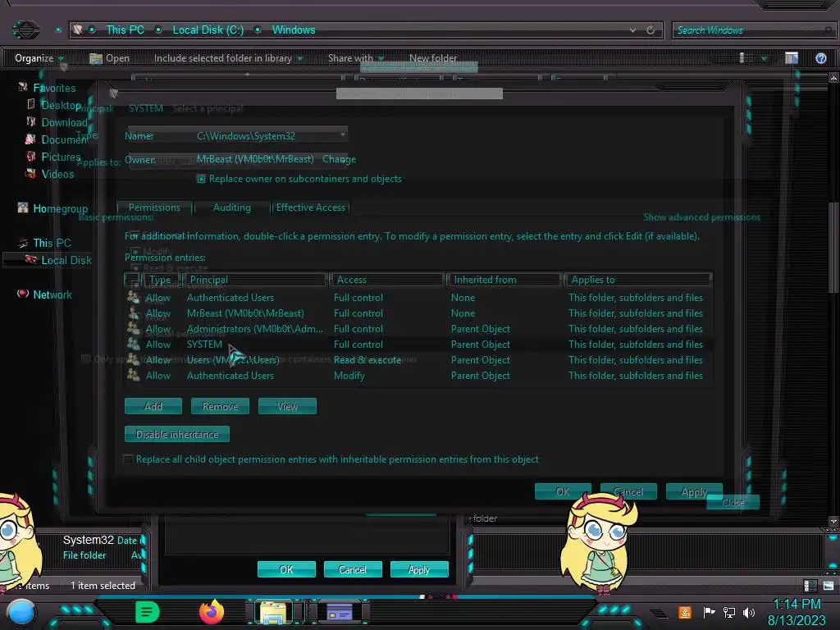This screenshot has height=630, width=840.
Task: Click the vertical scrollbar of file list
Action: [833, 248]
